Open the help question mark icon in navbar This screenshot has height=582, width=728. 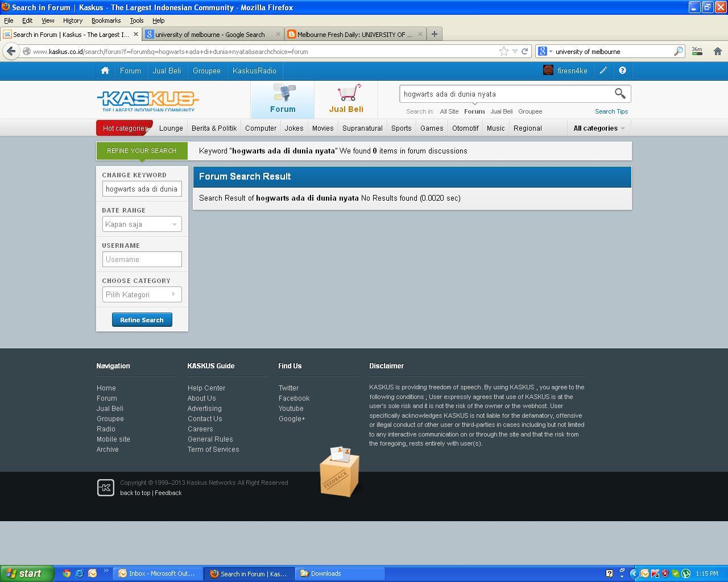pos(622,70)
